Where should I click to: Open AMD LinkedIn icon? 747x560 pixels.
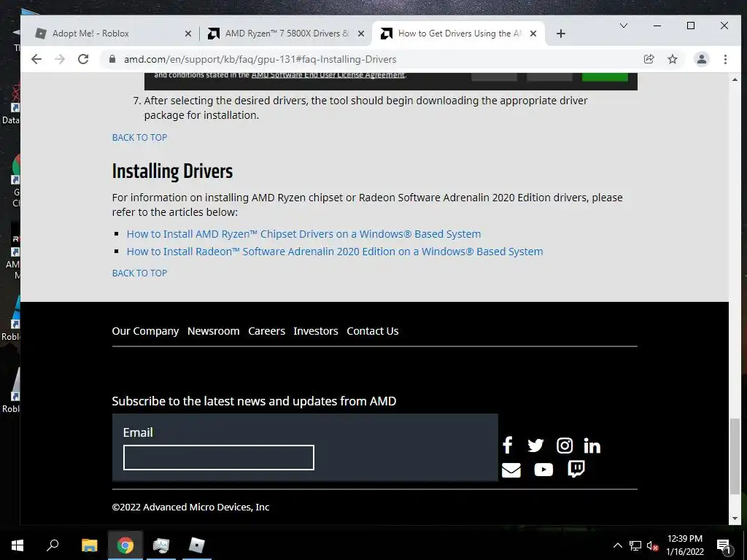point(592,446)
